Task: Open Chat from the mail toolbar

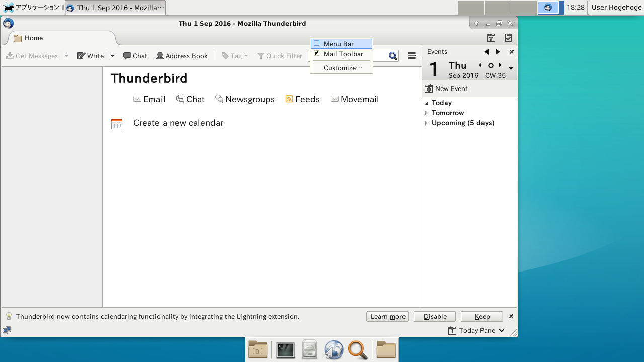Action: pyautogui.click(x=135, y=56)
